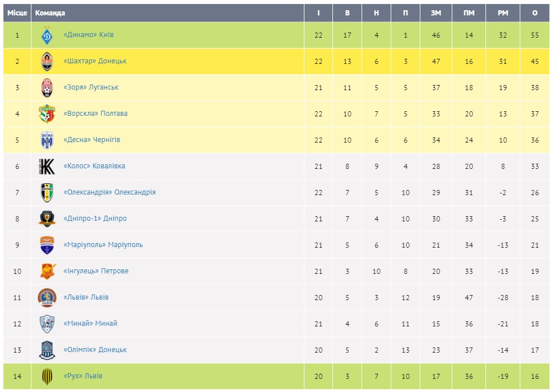
Task: Click the Shakhtar Donetsk club crest
Action: point(47,62)
